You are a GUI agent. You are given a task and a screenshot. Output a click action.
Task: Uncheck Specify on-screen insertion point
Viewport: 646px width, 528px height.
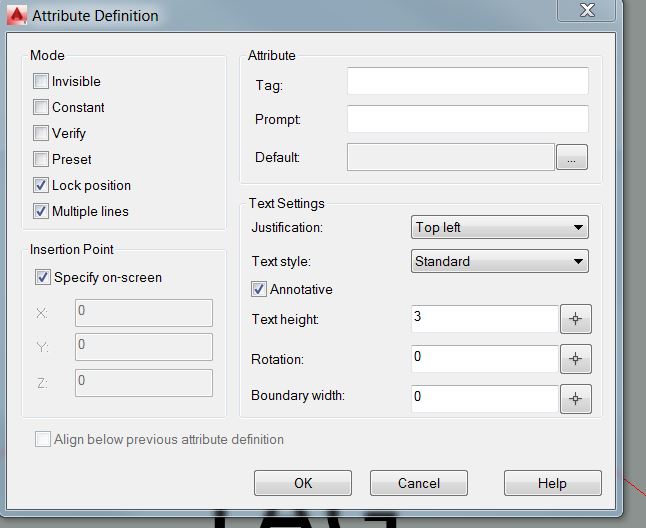[x=43, y=277]
